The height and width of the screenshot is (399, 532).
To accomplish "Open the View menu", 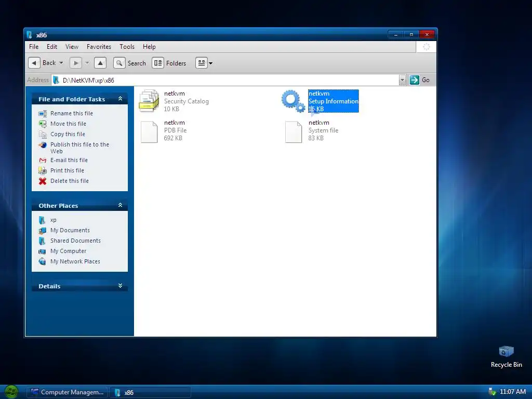I will 72,46.
